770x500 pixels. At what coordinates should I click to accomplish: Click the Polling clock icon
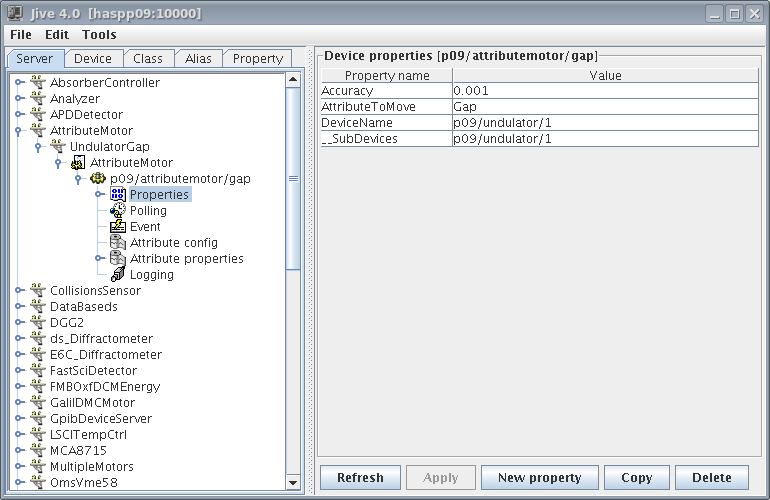(118, 210)
